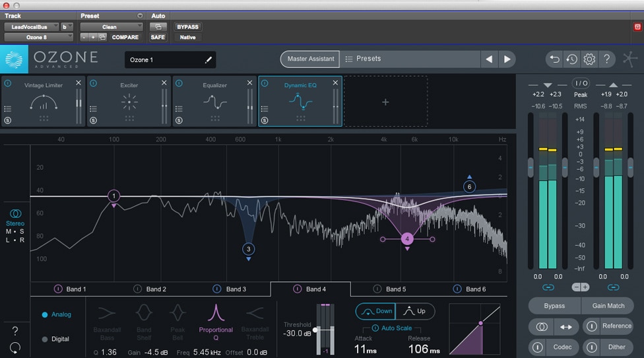This screenshot has height=358, width=644.
Task: Remove the Exciter module
Action: [x=164, y=83]
